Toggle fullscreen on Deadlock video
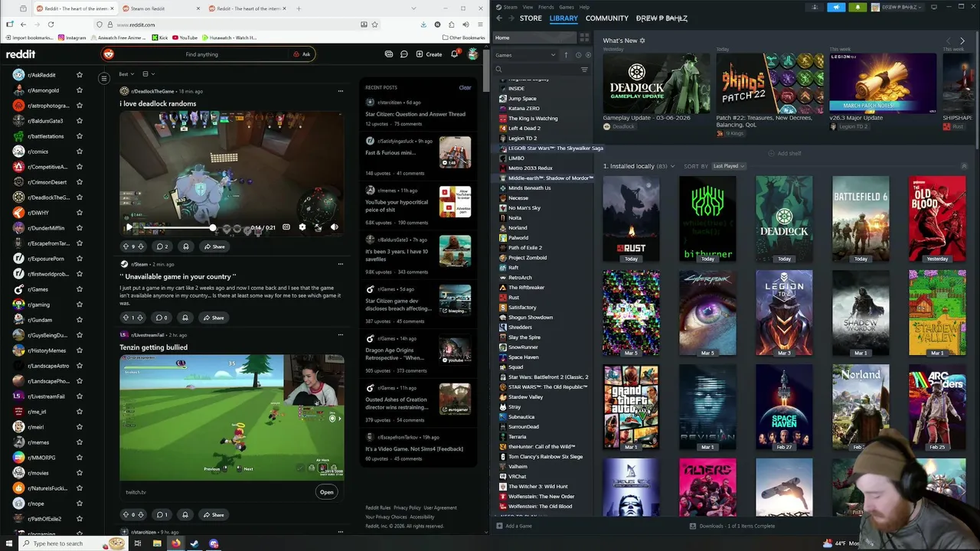Viewport: 980px width, 551px height. (x=318, y=227)
